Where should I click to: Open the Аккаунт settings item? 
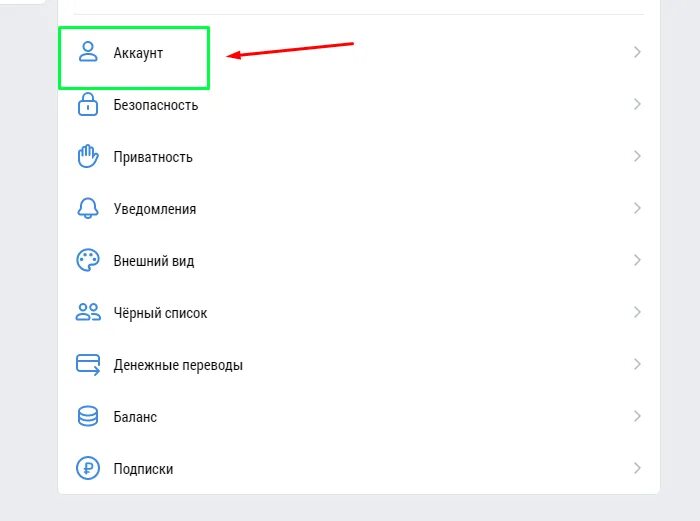click(x=138, y=53)
